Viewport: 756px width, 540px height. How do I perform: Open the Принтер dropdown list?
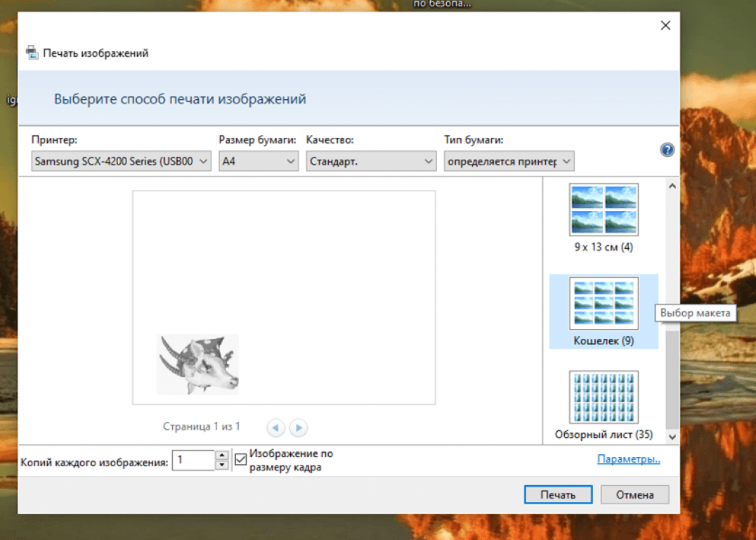tap(122, 162)
